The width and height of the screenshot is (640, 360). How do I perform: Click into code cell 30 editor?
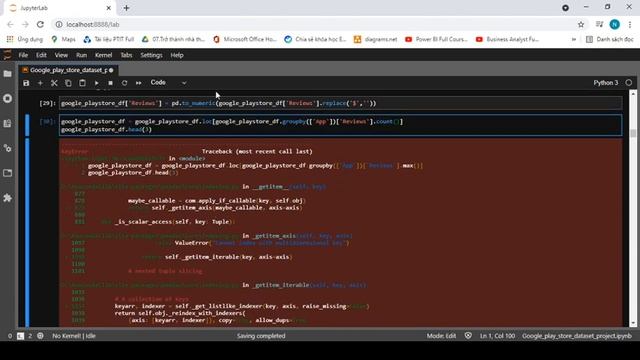(x=341, y=125)
